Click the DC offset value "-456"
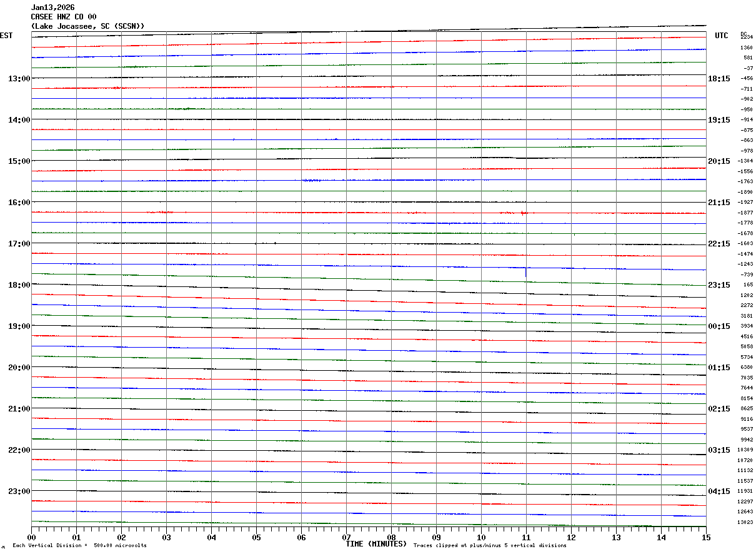756x554 pixels. tap(747, 79)
